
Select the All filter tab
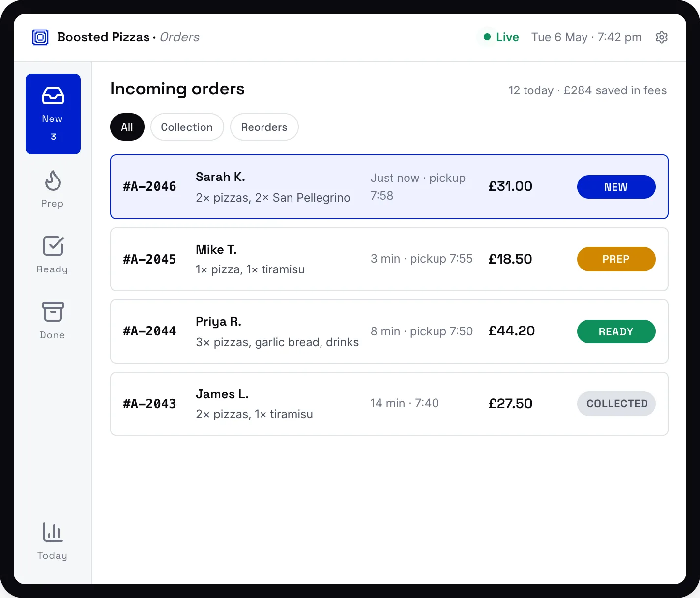point(127,127)
